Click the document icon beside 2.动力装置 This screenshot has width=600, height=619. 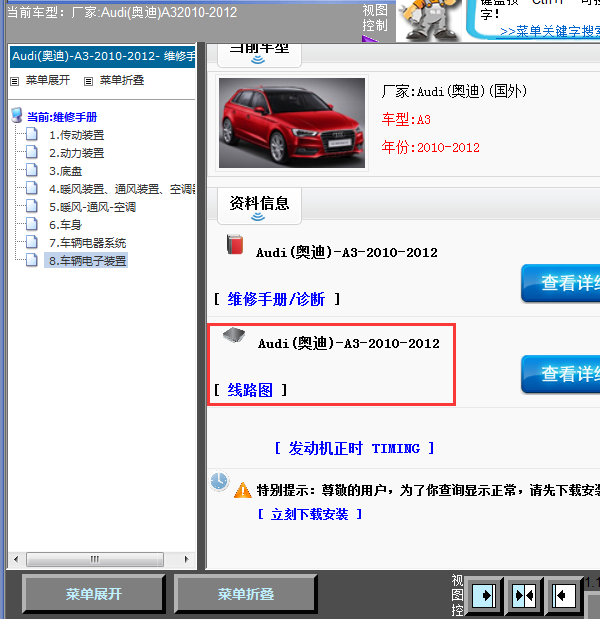[x=32, y=152]
